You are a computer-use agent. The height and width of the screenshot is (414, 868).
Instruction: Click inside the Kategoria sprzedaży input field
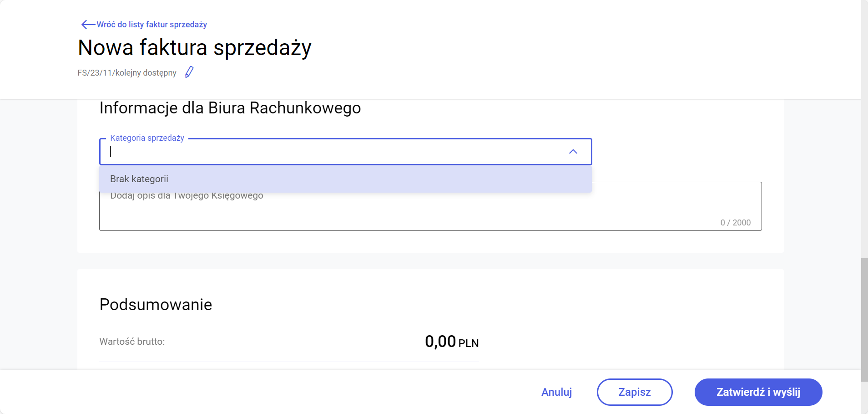[318, 152]
